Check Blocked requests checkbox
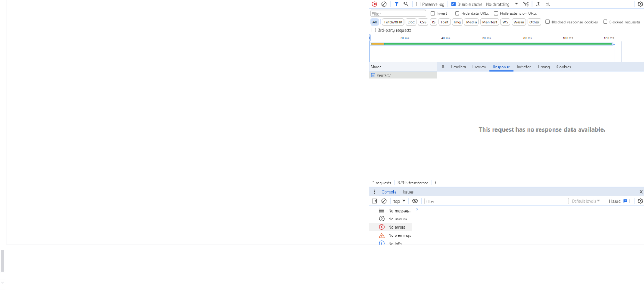This screenshot has width=644, height=298. pos(605,22)
